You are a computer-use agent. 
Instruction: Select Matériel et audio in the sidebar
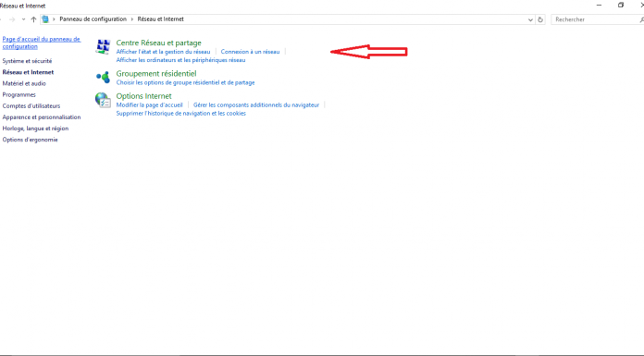pos(24,83)
